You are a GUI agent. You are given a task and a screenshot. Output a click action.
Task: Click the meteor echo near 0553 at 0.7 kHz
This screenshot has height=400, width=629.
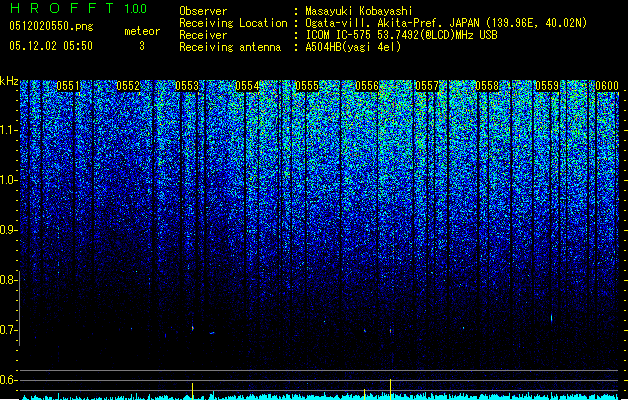coord(193,328)
